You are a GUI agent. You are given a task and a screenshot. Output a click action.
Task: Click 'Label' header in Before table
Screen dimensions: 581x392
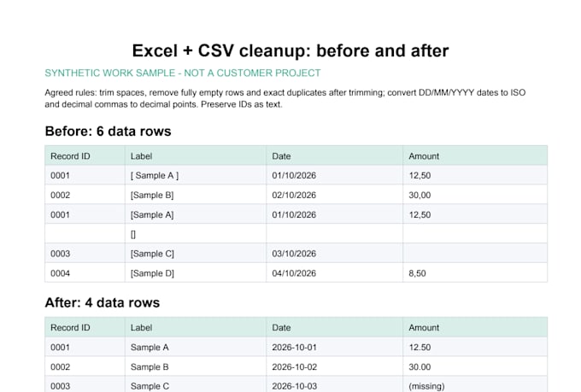click(196, 155)
